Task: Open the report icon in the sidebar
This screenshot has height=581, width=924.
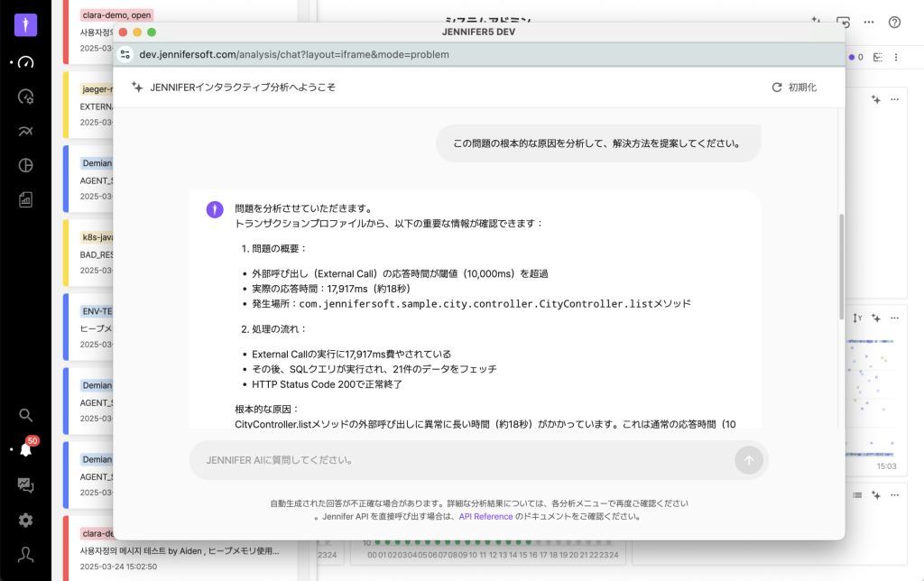Action: (x=25, y=199)
